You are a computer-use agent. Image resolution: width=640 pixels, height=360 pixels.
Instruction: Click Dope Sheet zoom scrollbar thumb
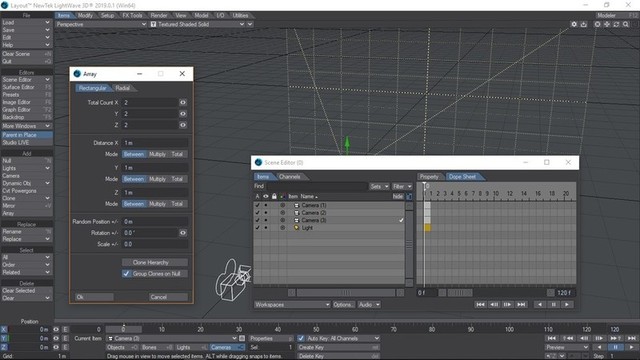[x=460, y=293]
